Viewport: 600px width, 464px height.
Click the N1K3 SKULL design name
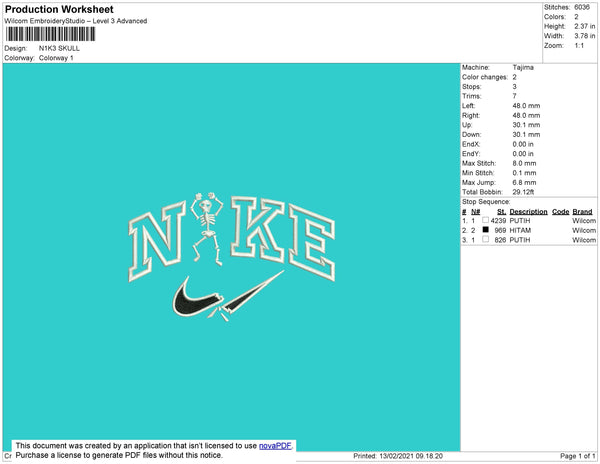pyautogui.click(x=59, y=48)
